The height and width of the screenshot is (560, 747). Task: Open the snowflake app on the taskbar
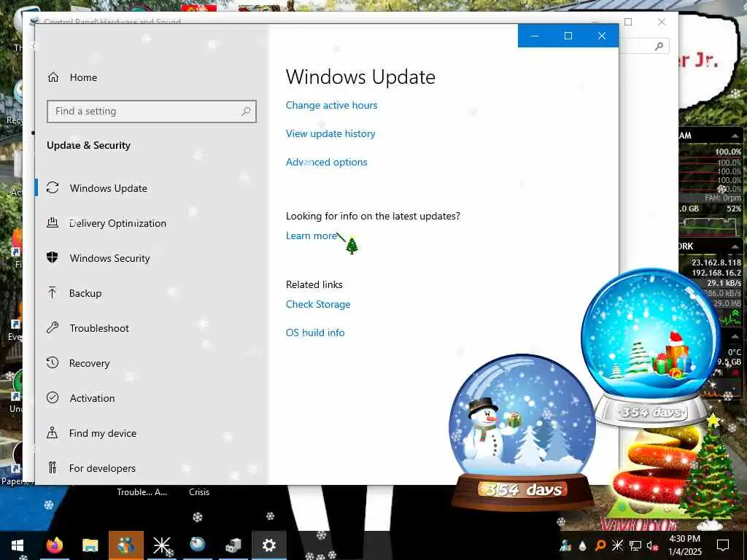click(161, 545)
